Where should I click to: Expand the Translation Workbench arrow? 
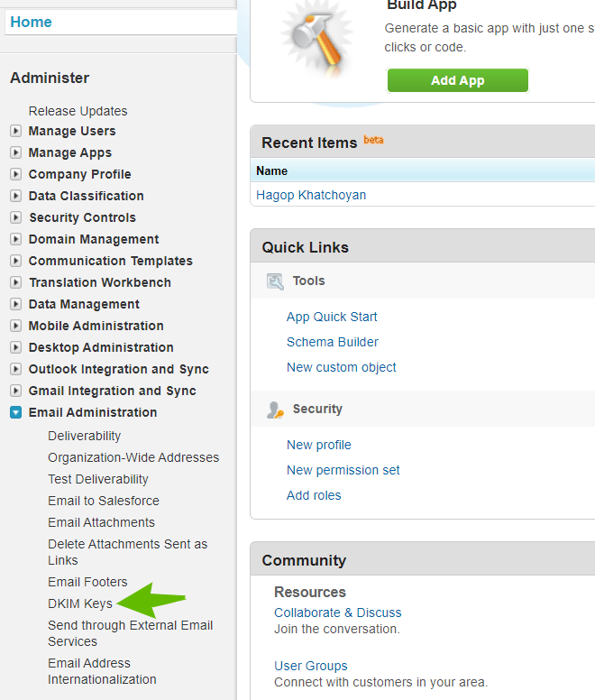[x=15, y=282]
